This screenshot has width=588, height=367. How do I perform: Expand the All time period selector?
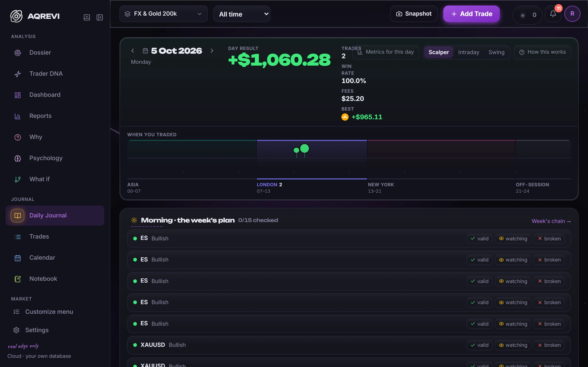pos(242,14)
